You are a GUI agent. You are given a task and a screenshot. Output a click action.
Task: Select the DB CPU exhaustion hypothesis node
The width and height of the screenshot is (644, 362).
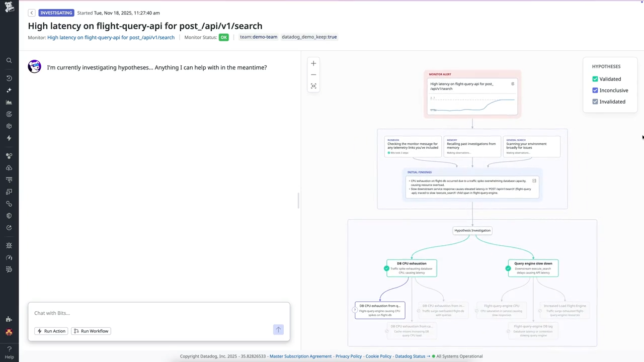click(x=412, y=268)
